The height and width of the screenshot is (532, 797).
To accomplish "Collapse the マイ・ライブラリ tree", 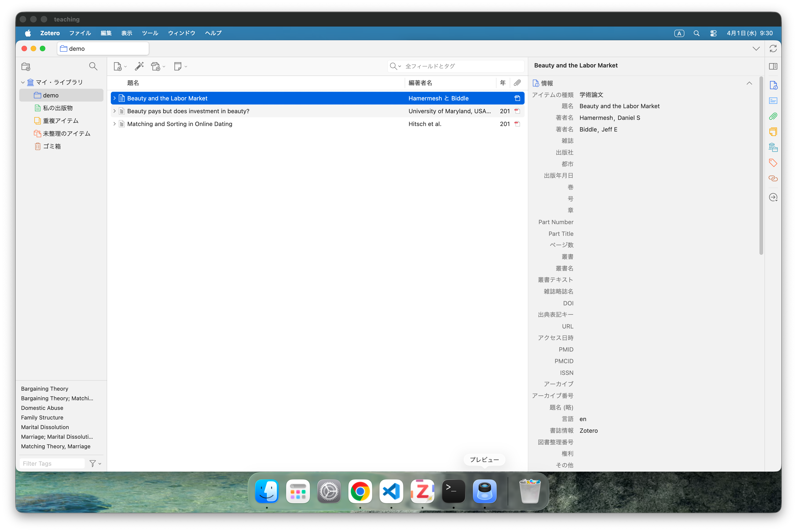I will pyautogui.click(x=23, y=82).
